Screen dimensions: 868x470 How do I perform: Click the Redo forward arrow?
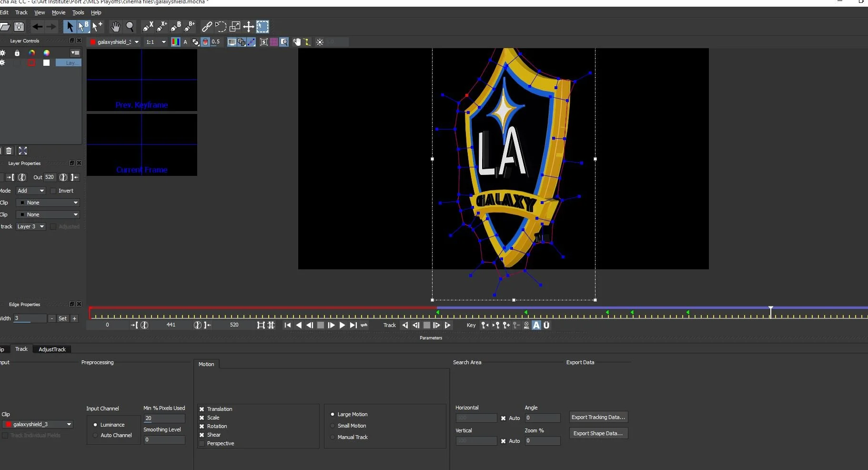pos(51,27)
